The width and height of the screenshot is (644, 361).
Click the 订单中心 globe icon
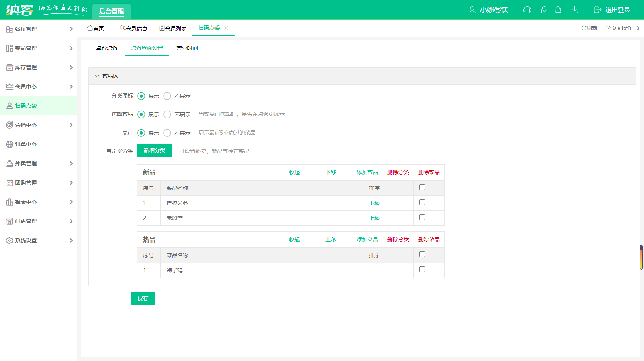click(9, 144)
